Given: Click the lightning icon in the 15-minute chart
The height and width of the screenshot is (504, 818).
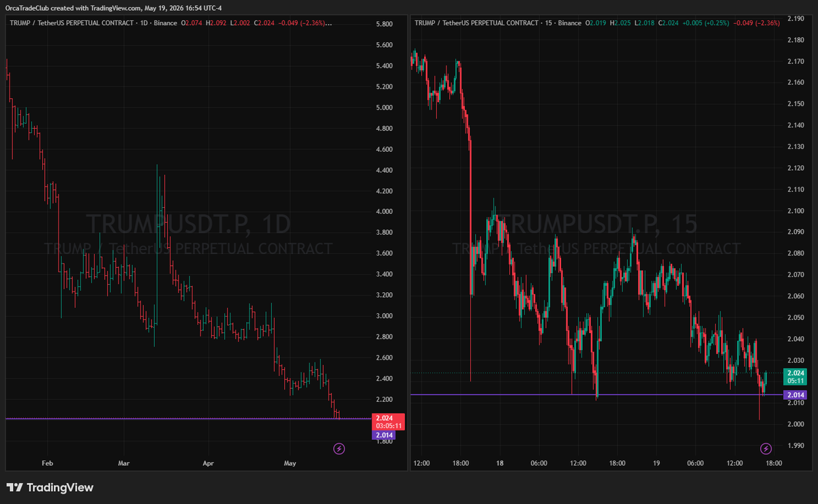Looking at the screenshot, I should 766,448.
